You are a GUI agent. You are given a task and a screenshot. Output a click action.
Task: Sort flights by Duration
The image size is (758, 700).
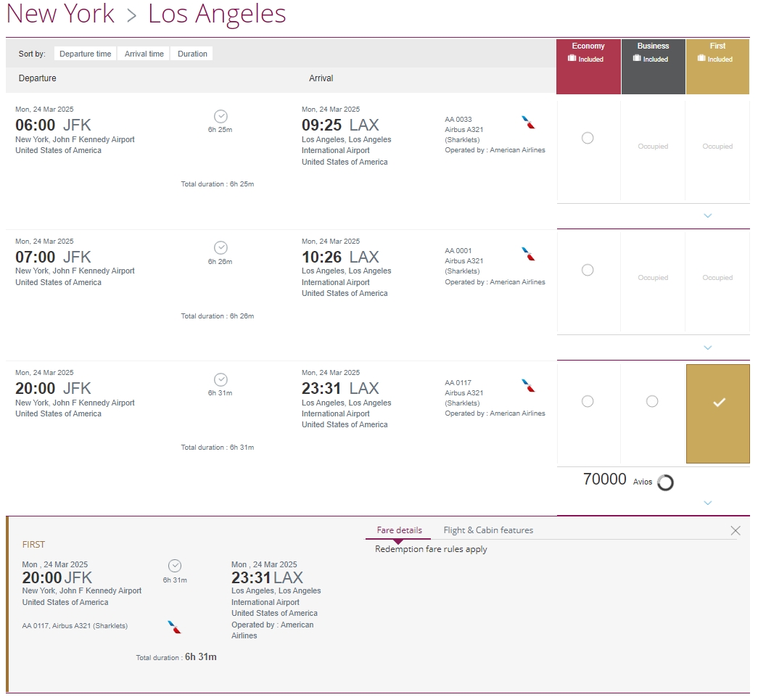coord(192,54)
